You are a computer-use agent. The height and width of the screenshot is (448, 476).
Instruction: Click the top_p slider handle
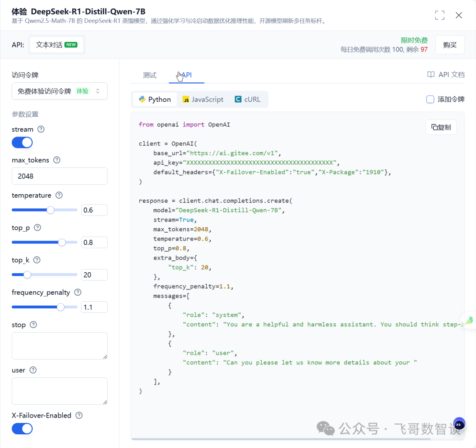click(x=62, y=242)
